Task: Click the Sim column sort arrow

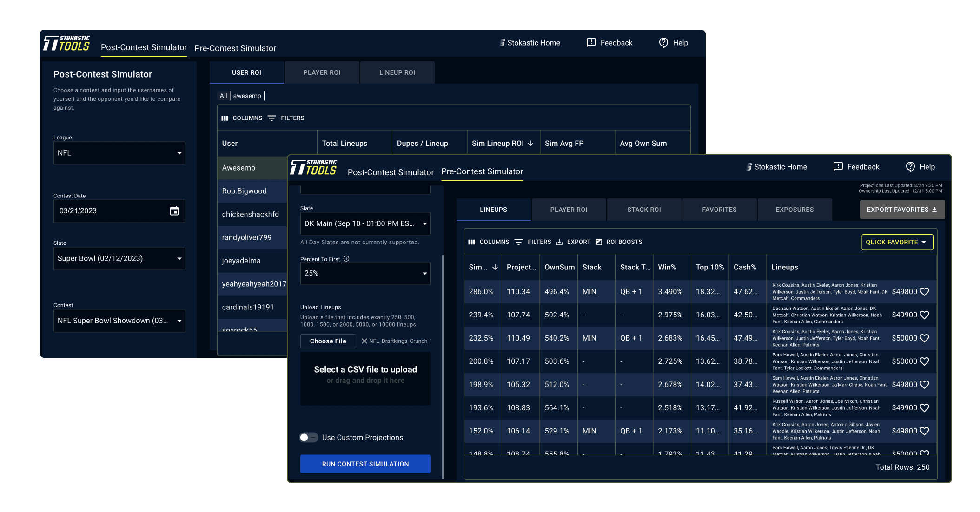Action: coord(495,267)
